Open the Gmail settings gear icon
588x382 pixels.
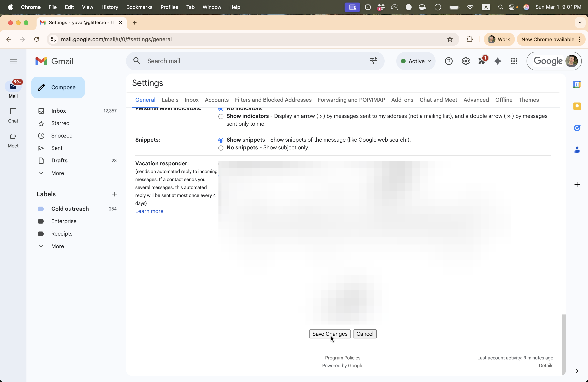click(x=465, y=61)
